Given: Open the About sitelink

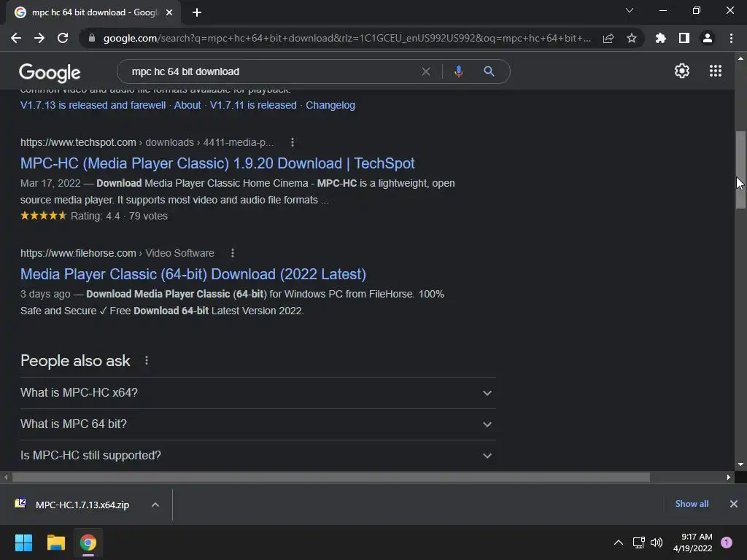Looking at the screenshot, I should [x=187, y=105].
